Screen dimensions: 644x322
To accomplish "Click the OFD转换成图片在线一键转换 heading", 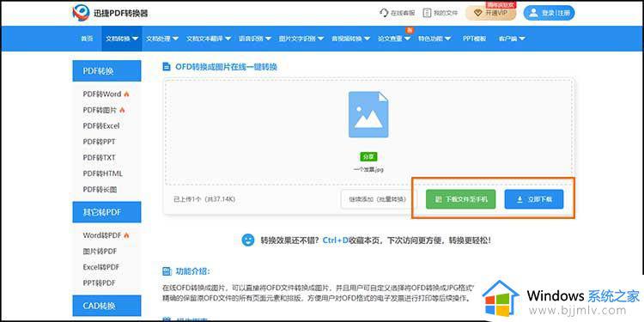I will 227,66.
